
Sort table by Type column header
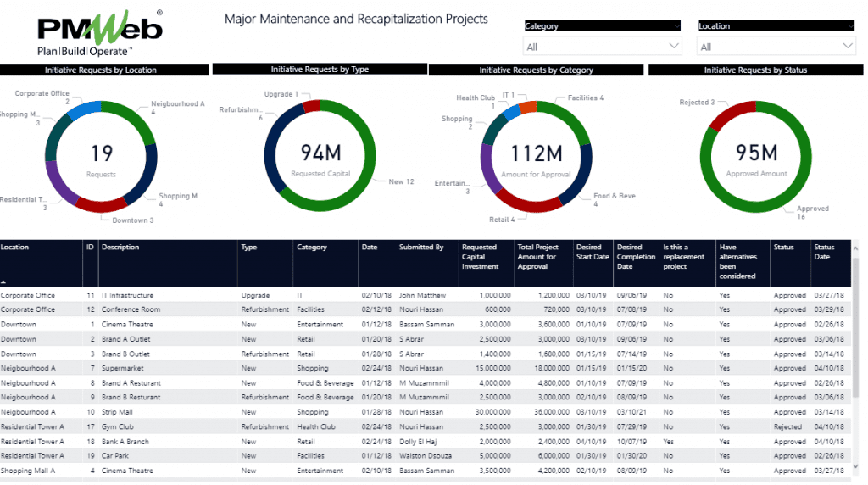249,247
